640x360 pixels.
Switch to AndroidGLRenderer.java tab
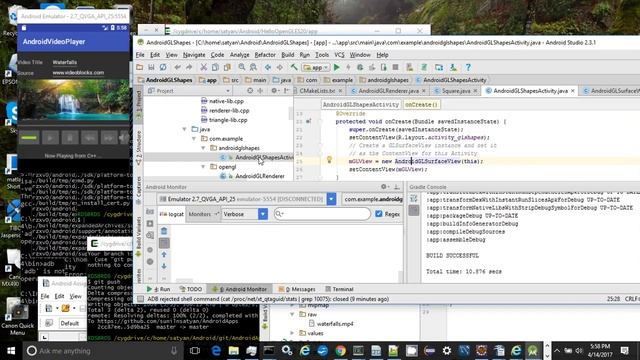(x=388, y=91)
